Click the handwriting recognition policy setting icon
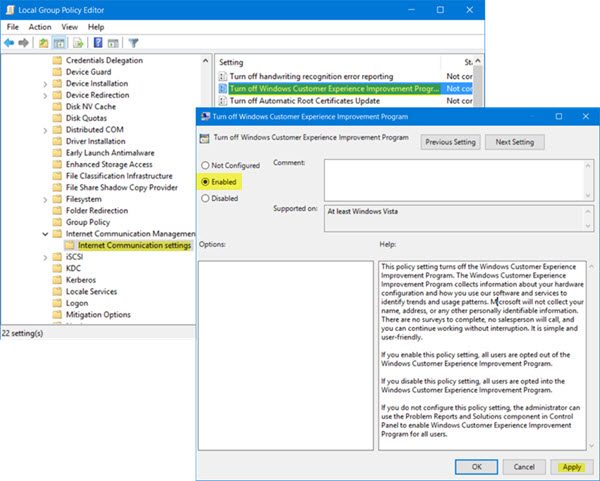The width and height of the screenshot is (600, 481). click(223, 77)
